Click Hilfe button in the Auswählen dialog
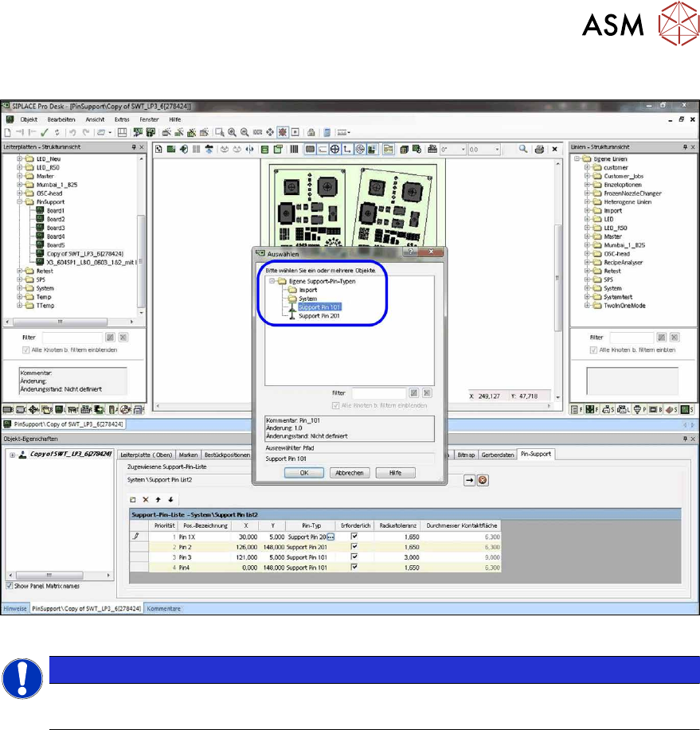This screenshot has width=700, height=730. tap(395, 473)
